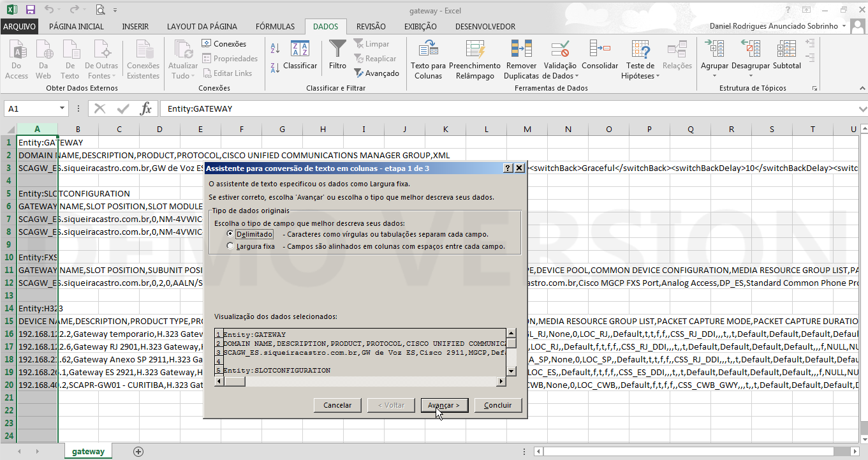Click the preview horizontal scrollbar right arrow
The width and height of the screenshot is (868, 460).
[x=501, y=381]
